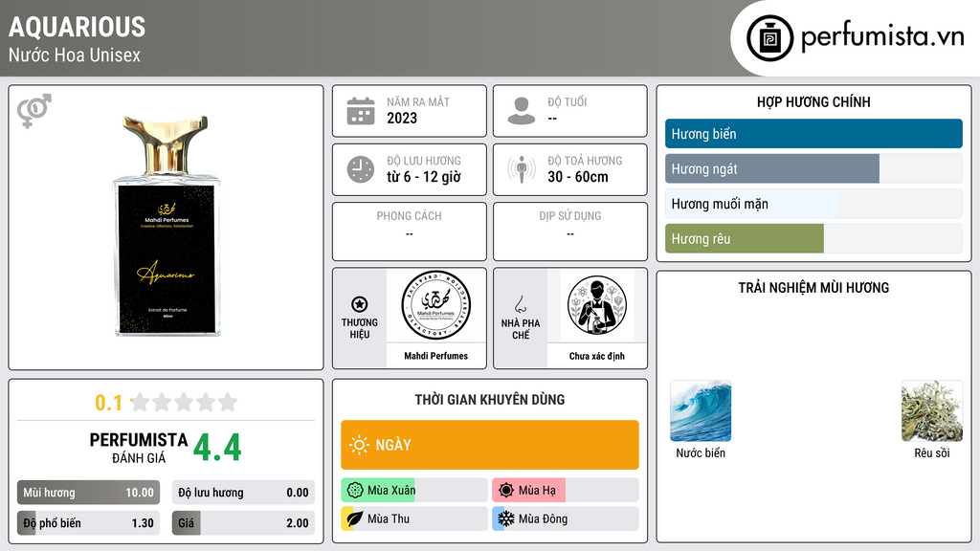Click the DỊP SỬ DỤNG card

[570, 231]
